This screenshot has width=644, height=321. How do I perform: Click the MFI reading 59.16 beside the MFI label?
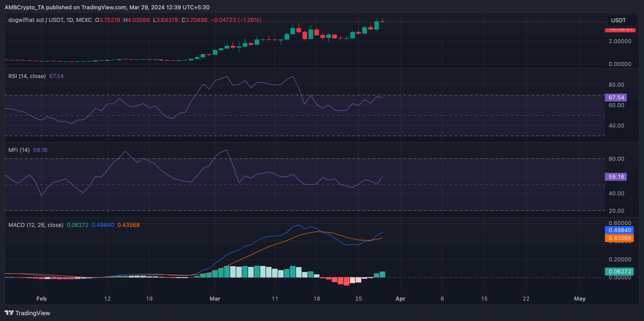click(40, 150)
